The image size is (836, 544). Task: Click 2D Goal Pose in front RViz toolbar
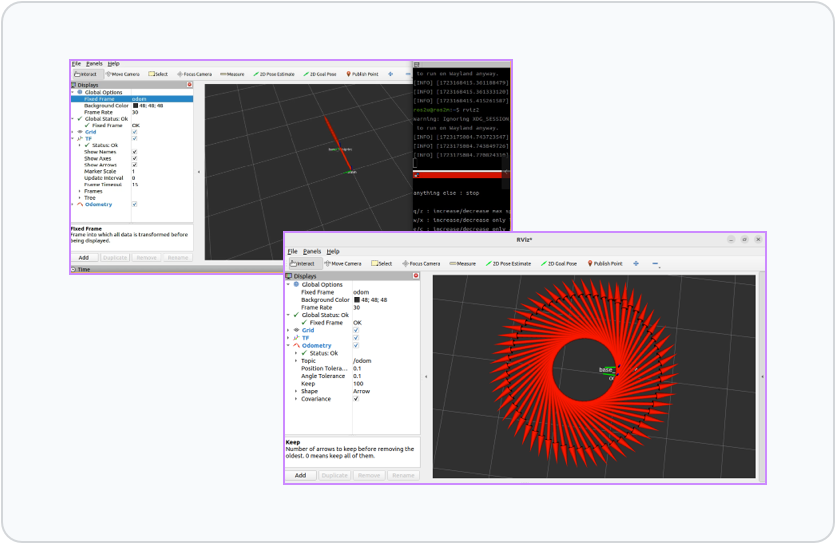pyautogui.click(x=559, y=263)
